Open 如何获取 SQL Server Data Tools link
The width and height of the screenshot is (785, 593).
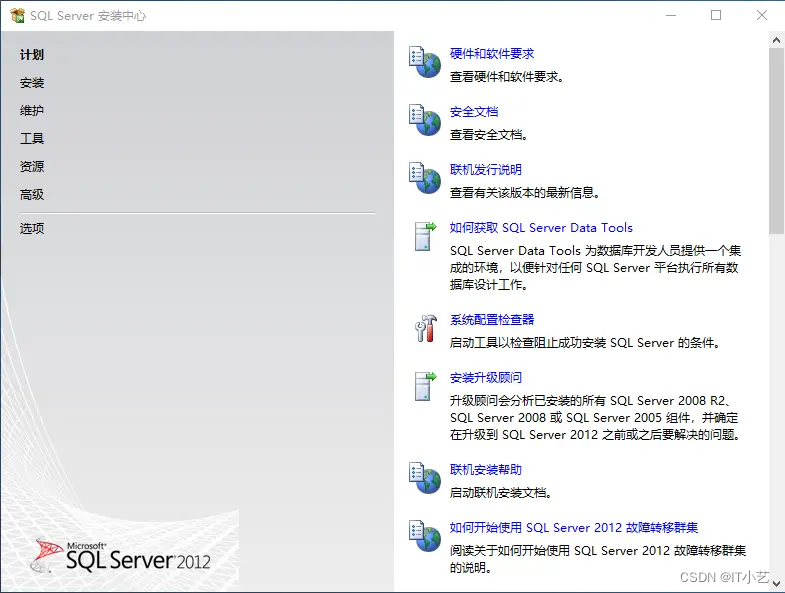(x=541, y=228)
